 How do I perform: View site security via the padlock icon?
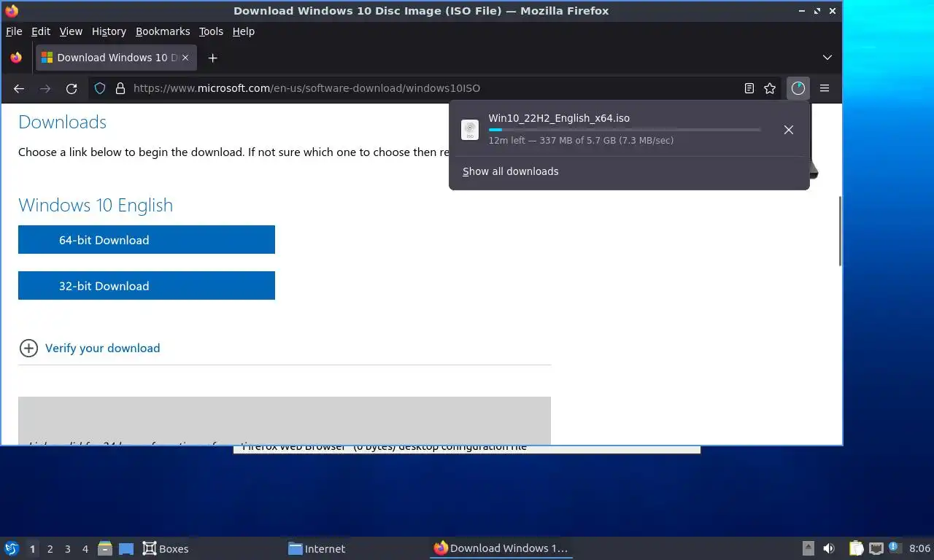[120, 88]
